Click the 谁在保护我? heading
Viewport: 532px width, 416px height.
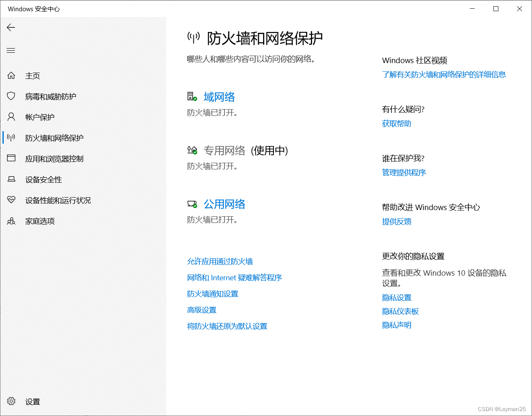click(x=403, y=158)
